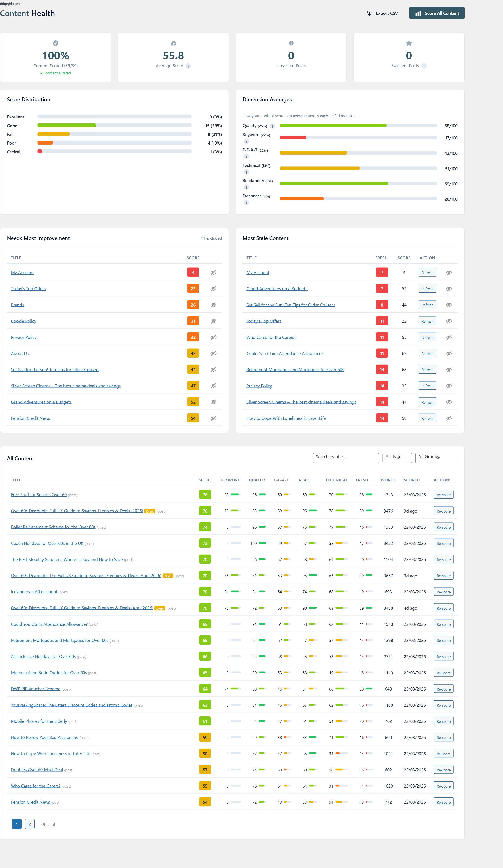Image resolution: width=503 pixels, height=868 pixels.
Task: Click the Readability info icon
Action: pyautogui.click(x=246, y=187)
